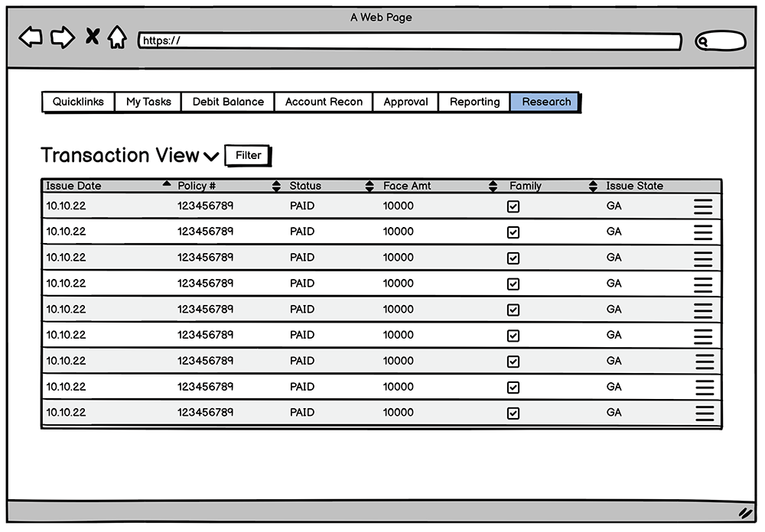This screenshot has width=765, height=532.
Task: Open the hamburger menu in the last row
Action: tap(704, 414)
